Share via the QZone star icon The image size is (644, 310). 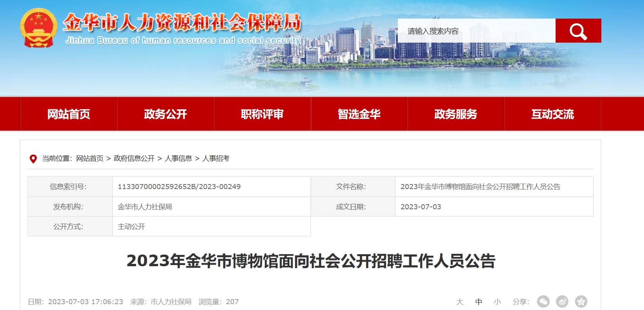(581, 301)
